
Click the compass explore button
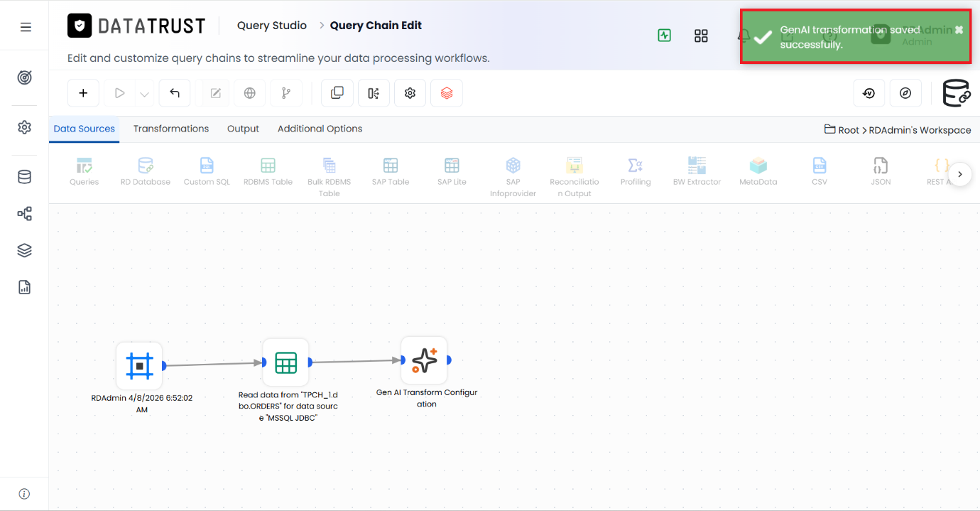(905, 93)
